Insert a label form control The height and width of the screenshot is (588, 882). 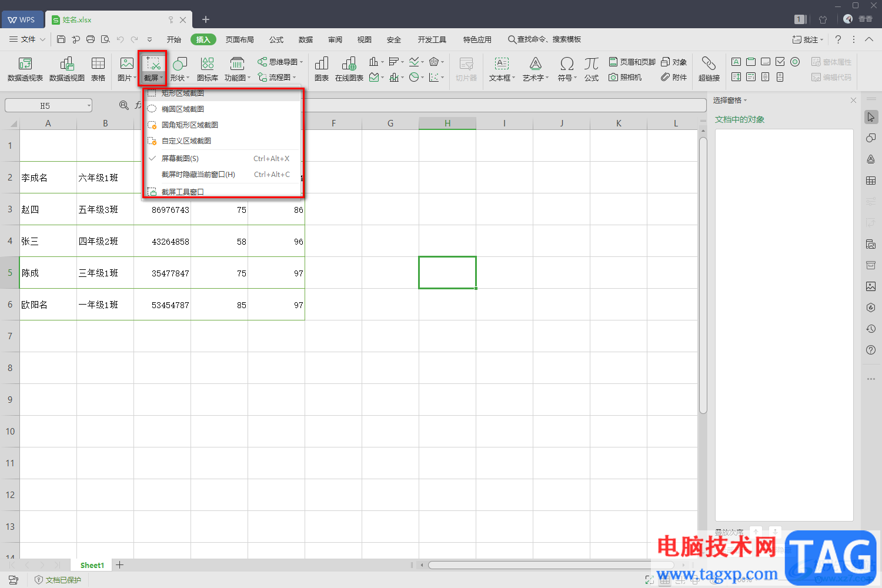[x=736, y=62]
